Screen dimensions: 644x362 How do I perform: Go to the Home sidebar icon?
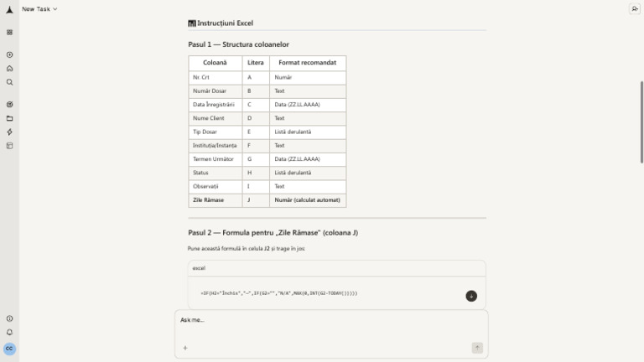tap(9, 69)
